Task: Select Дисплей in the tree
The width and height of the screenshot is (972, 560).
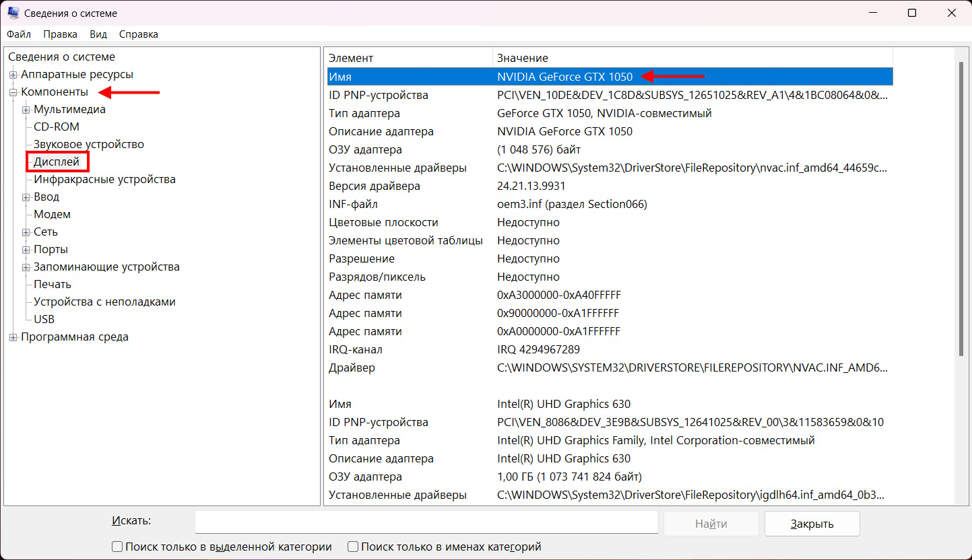Action: (57, 162)
